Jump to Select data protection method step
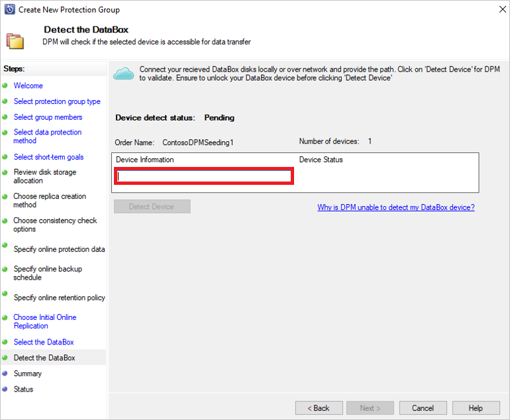Screen dimensions: 510x420 47,136
